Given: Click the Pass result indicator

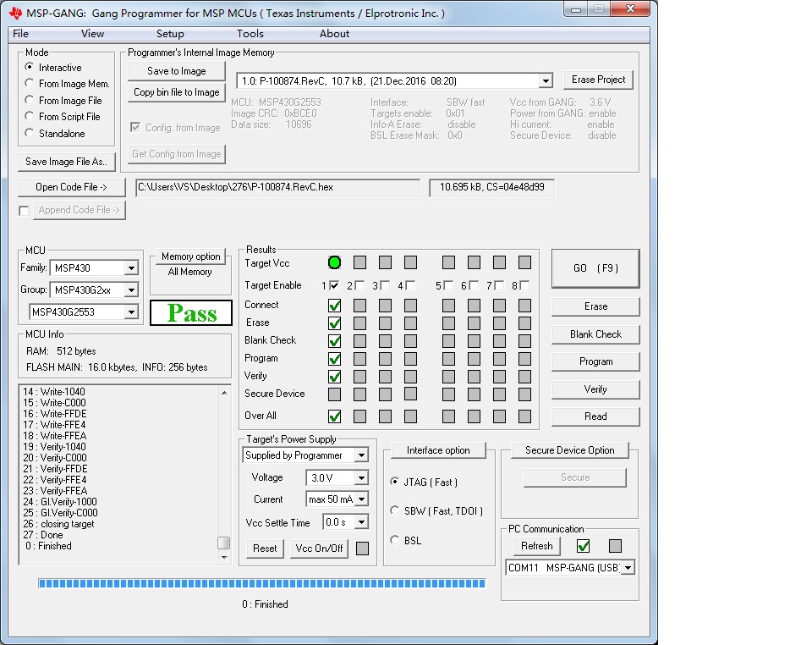Looking at the screenshot, I should coord(191,313).
